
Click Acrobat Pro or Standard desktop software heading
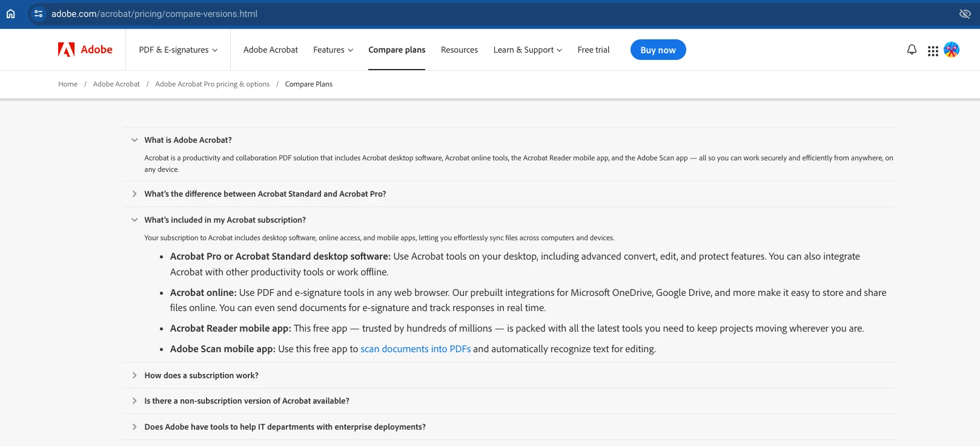click(x=280, y=256)
